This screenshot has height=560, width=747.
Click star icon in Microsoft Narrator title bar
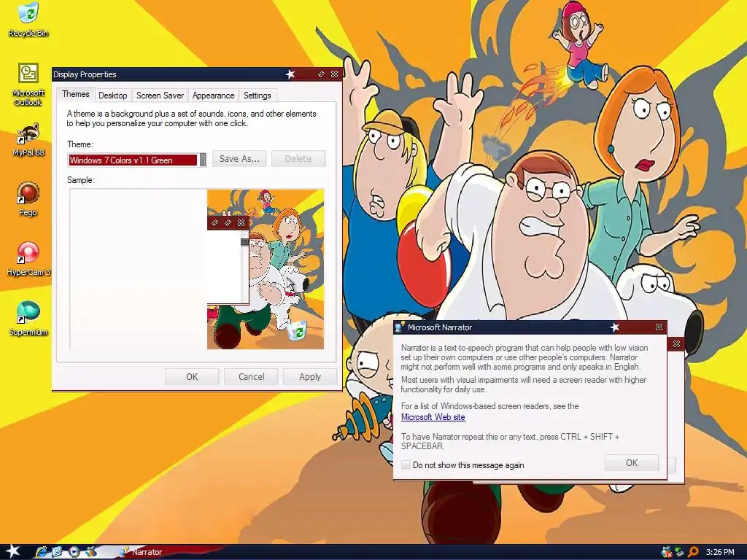click(x=615, y=327)
